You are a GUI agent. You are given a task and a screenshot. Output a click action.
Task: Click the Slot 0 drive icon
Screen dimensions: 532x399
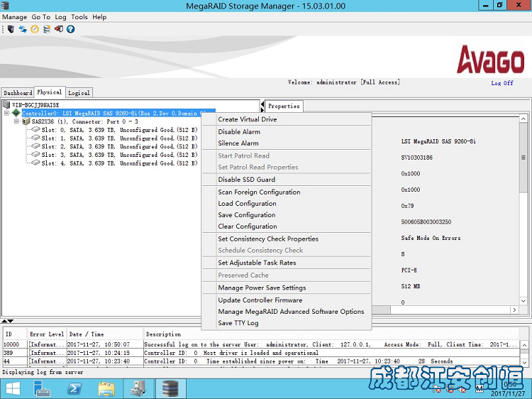[35, 129]
